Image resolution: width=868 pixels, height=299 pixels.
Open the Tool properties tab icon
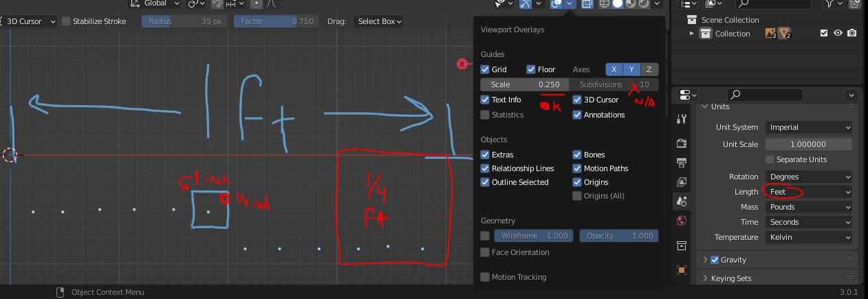click(681, 120)
